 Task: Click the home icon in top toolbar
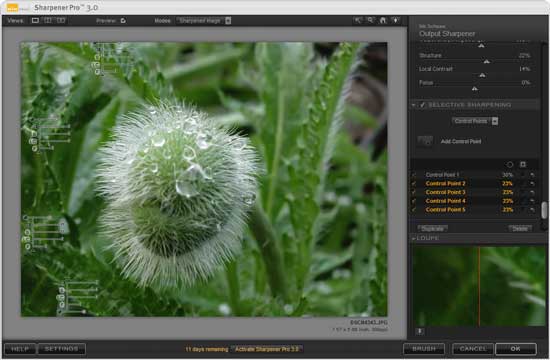(383, 20)
